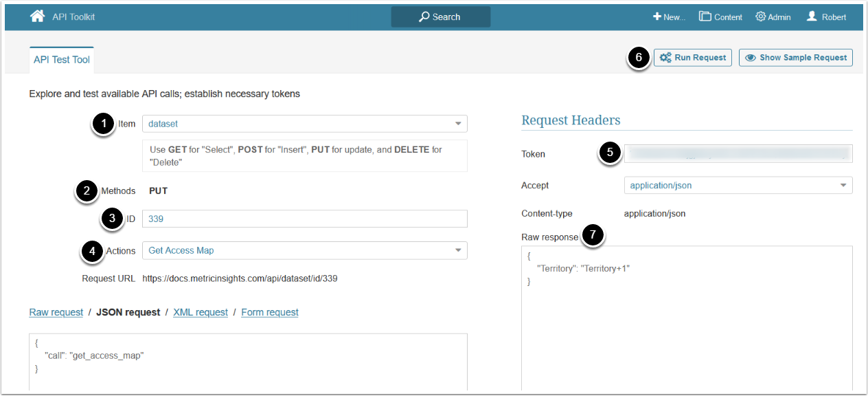Click the Admin gear icon
The height and width of the screenshot is (396, 868).
click(x=760, y=17)
